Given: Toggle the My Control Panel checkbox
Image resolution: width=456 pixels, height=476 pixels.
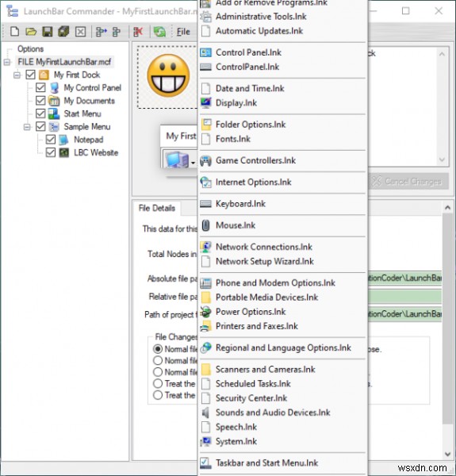Looking at the screenshot, I should click(40, 88).
